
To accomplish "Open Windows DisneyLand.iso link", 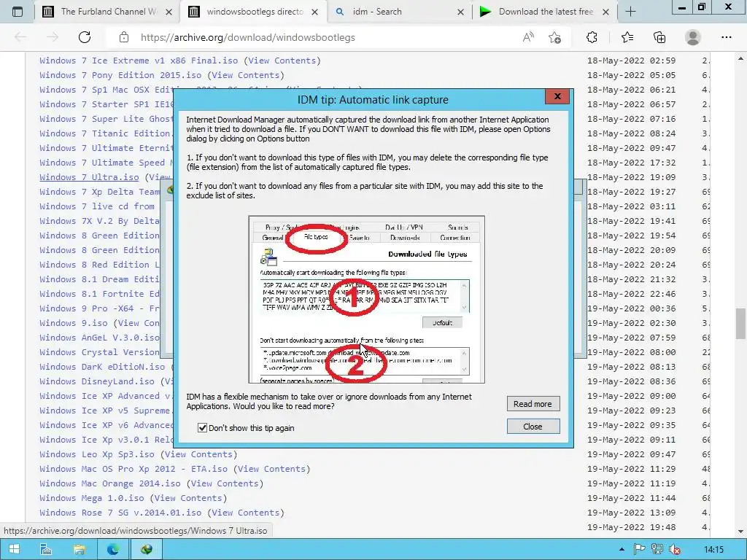I will click(97, 381).
